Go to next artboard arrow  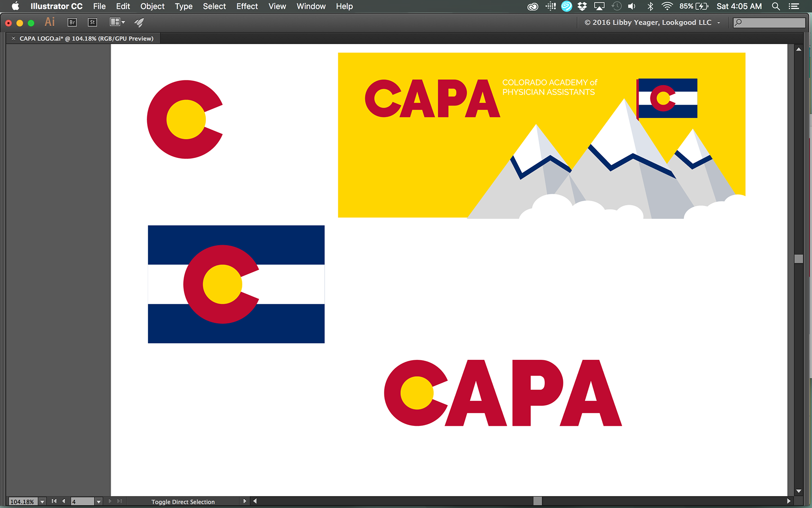click(110, 501)
